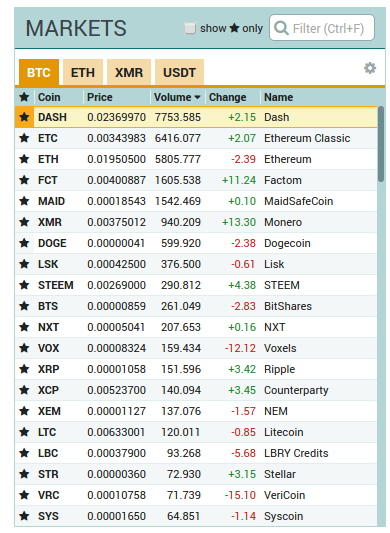The height and width of the screenshot is (533, 390).
Task: Toggle favorite star for SYS row
Action: coord(24,516)
